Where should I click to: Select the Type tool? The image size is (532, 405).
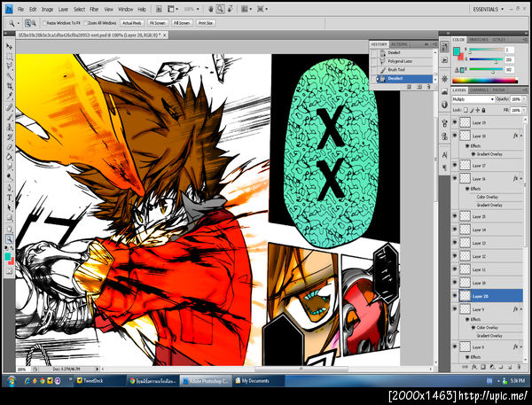pyautogui.click(x=9, y=198)
